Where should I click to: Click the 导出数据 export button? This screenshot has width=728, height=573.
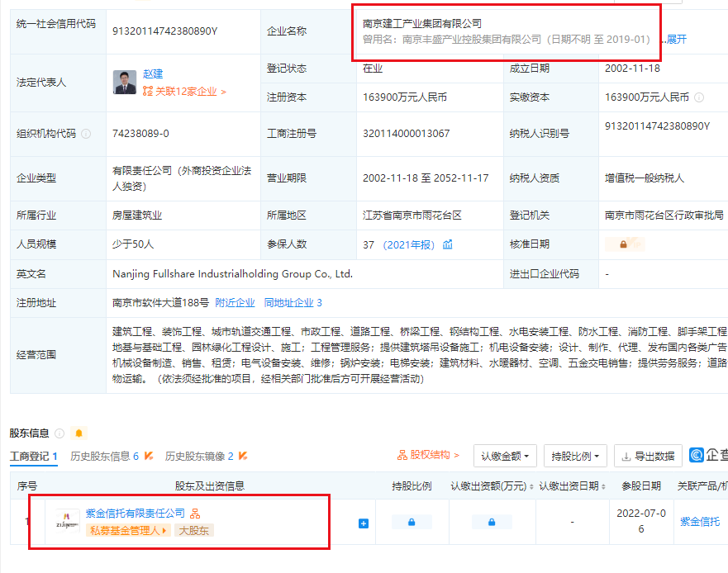coord(648,456)
